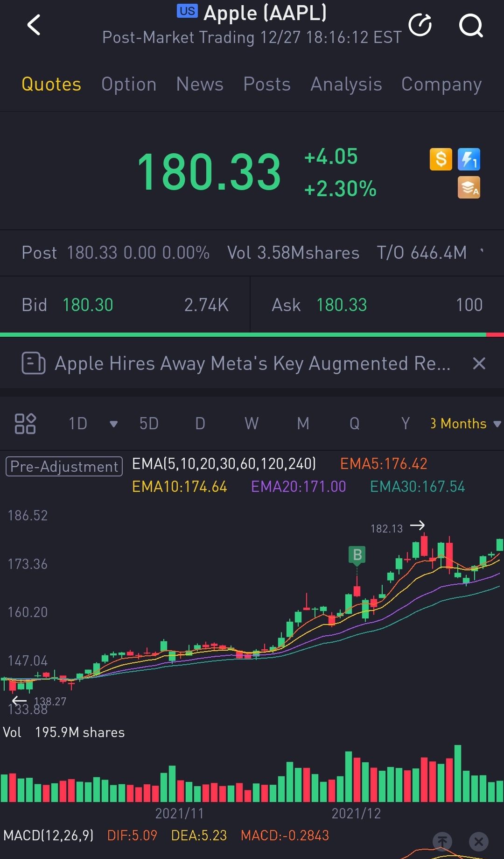The width and height of the screenshot is (504, 859).
Task: Tap the Vol 3.58Mshares text
Action: click(293, 253)
